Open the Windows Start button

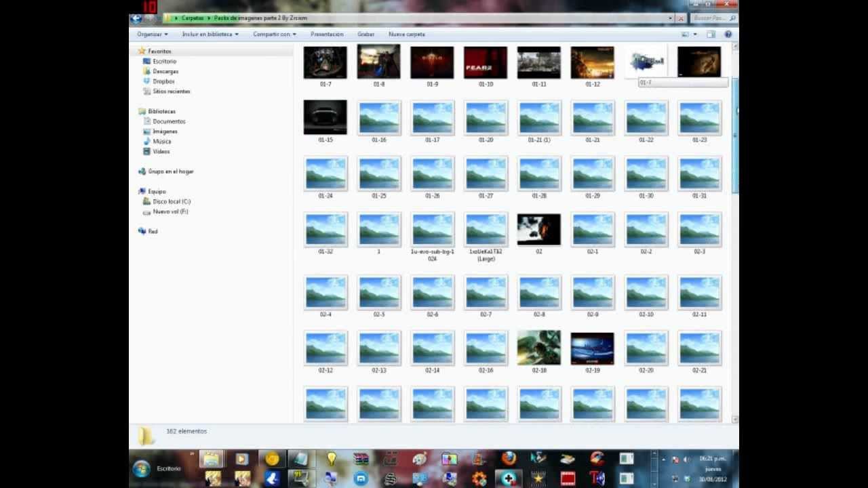[142, 468]
